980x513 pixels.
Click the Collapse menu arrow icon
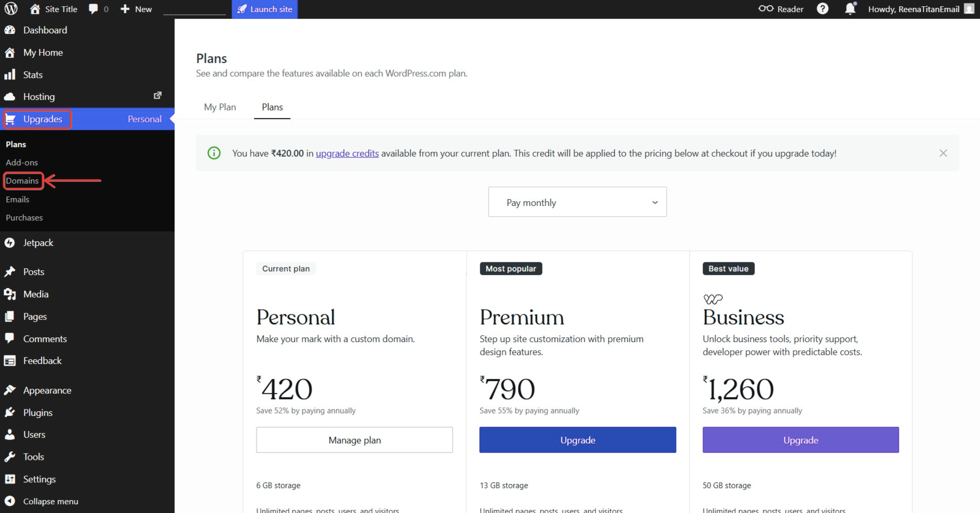coord(10,501)
